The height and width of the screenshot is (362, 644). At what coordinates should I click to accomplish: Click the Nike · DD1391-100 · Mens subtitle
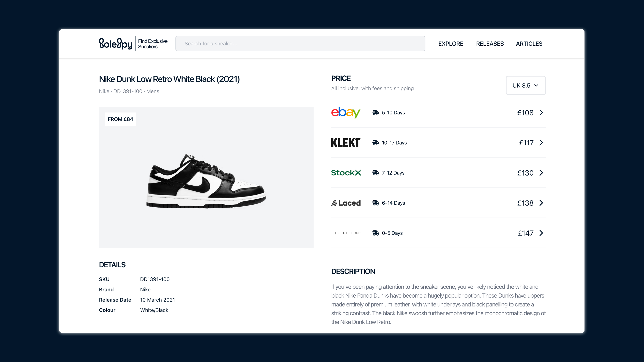[129, 92]
